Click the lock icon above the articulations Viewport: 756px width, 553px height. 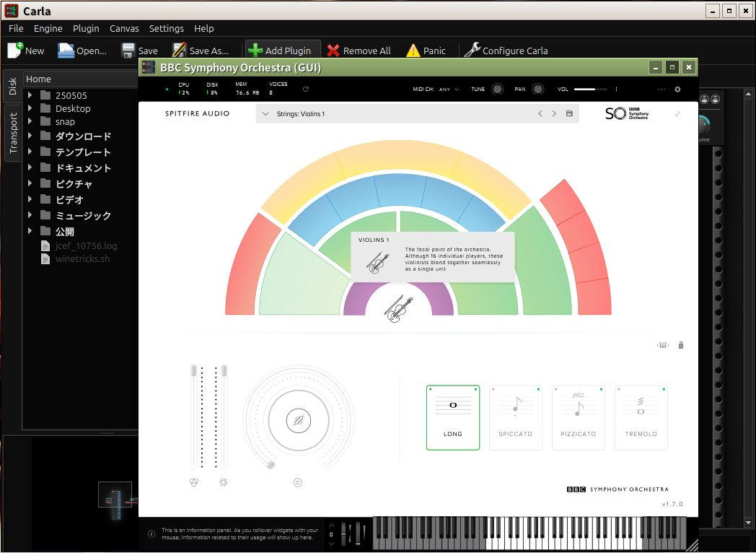pyautogui.click(x=680, y=345)
